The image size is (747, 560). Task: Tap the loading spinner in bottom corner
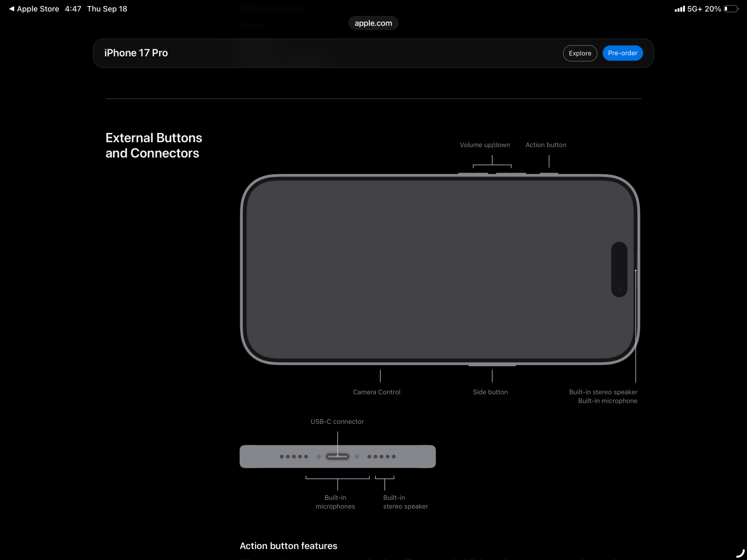(x=740, y=553)
